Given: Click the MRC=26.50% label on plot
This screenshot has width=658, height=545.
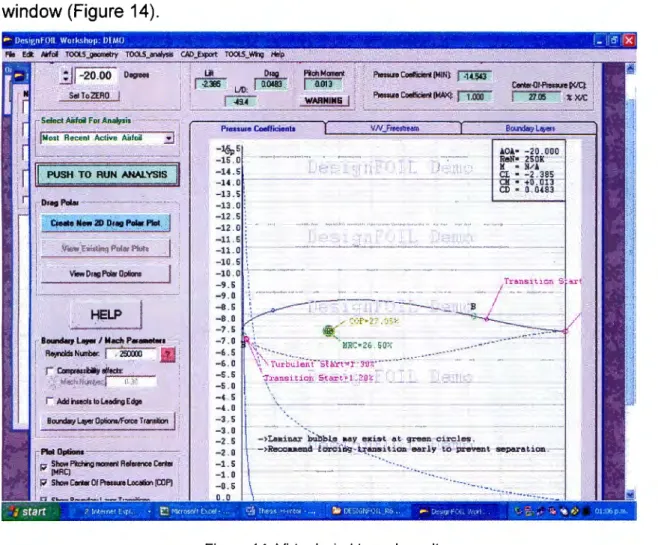Looking at the screenshot, I should (367, 345).
